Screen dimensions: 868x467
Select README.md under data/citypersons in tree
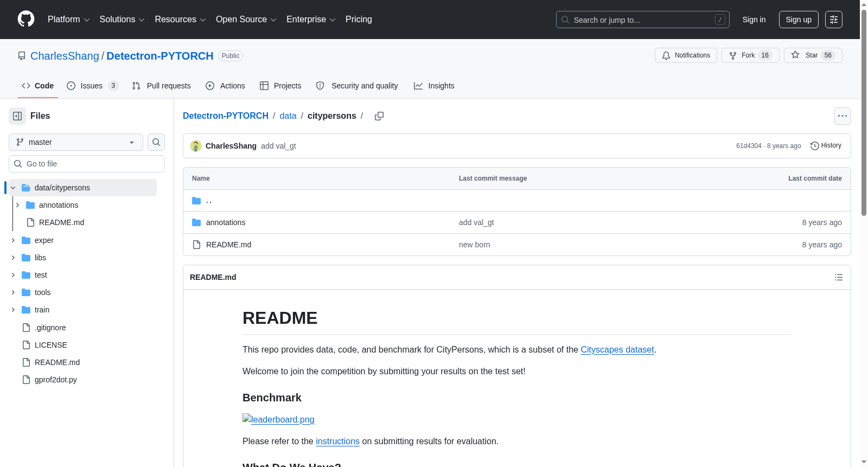[61, 222]
